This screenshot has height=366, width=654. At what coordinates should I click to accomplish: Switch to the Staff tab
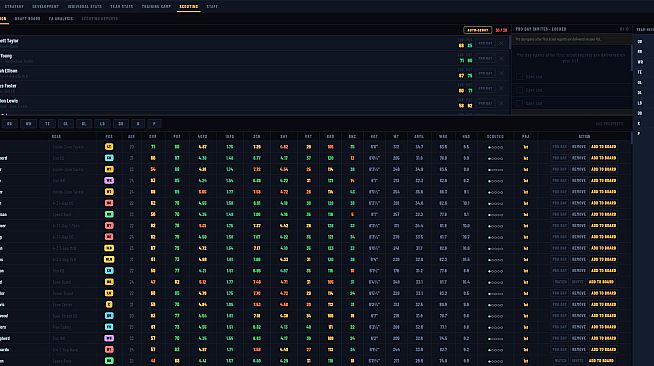coord(212,7)
